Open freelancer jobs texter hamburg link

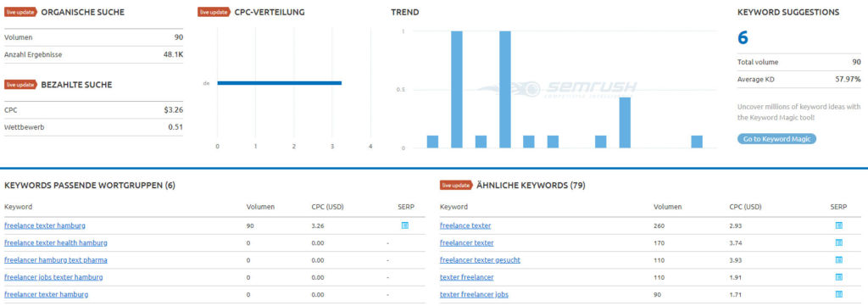[53, 277]
